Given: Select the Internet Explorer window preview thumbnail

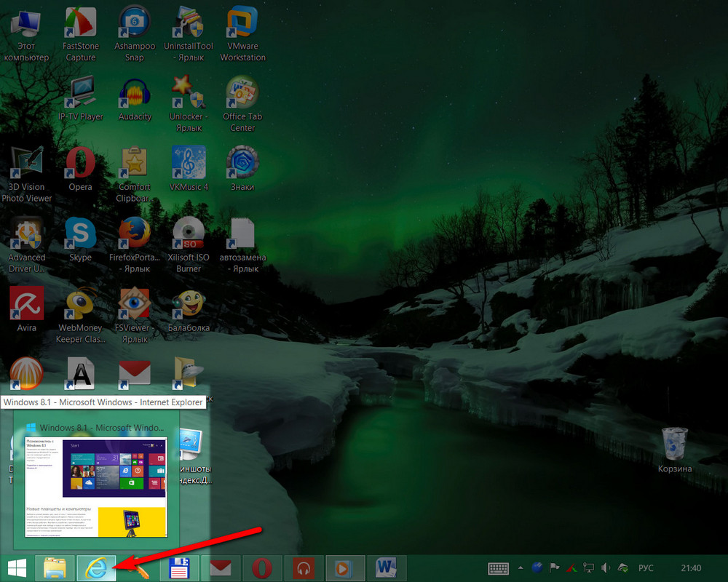Looking at the screenshot, I should coord(96,487).
